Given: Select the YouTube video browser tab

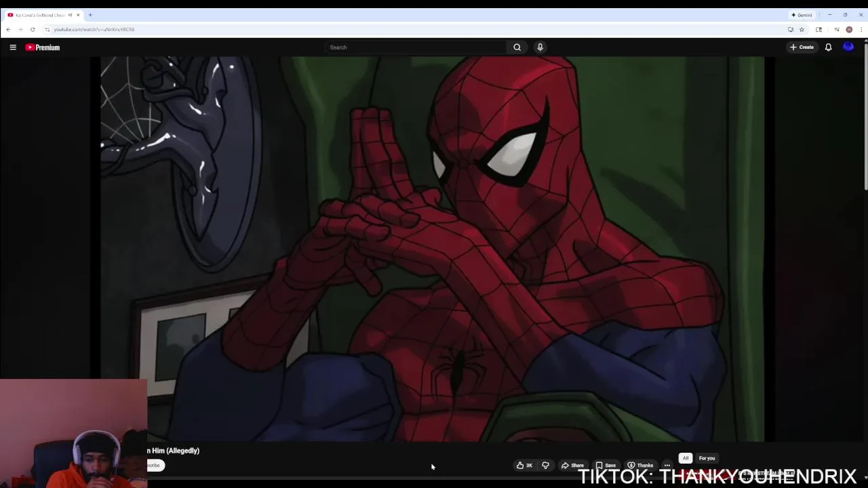Looking at the screenshot, I should click(x=43, y=15).
